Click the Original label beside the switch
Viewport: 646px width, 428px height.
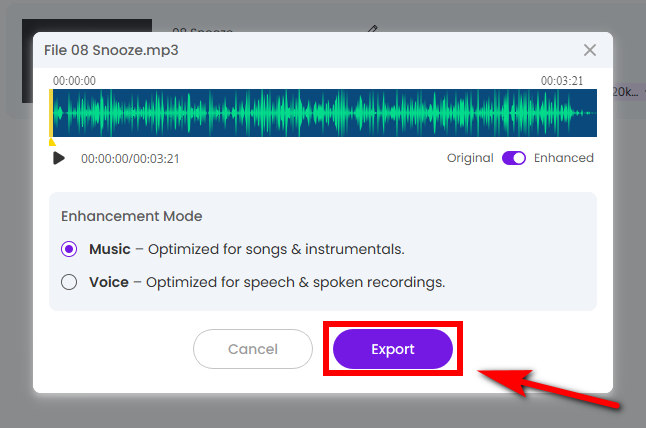(470, 158)
